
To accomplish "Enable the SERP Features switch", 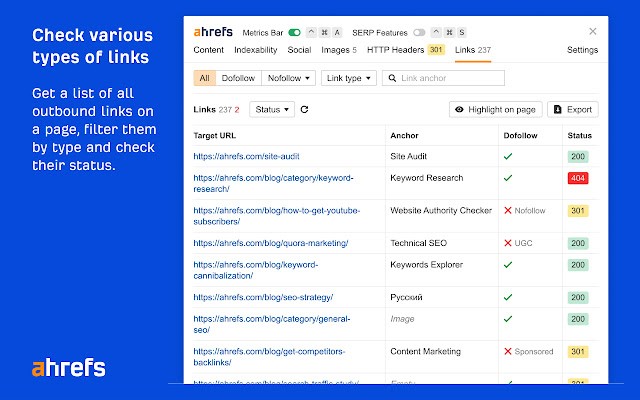I will pyautogui.click(x=419, y=33).
